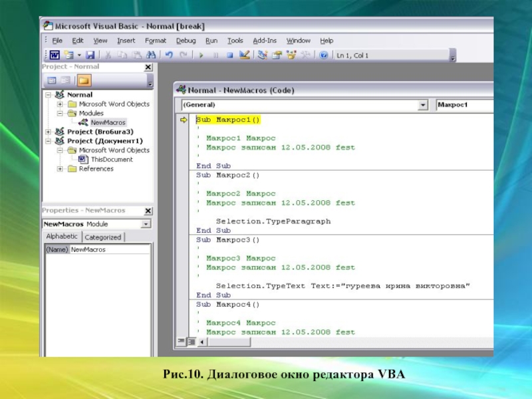Run the macro with the play icon
This screenshot has width=532, height=399.
pos(200,55)
